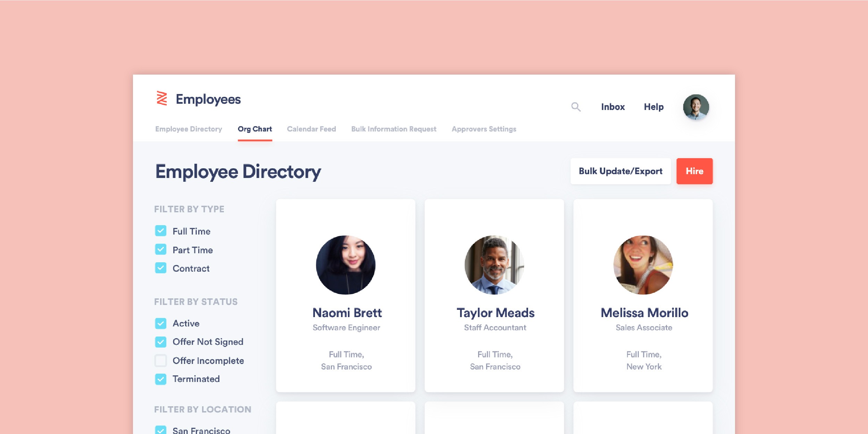This screenshot has width=868, height=434.
Task: Click Taylor Meads' profile photo
Action: 494,265
